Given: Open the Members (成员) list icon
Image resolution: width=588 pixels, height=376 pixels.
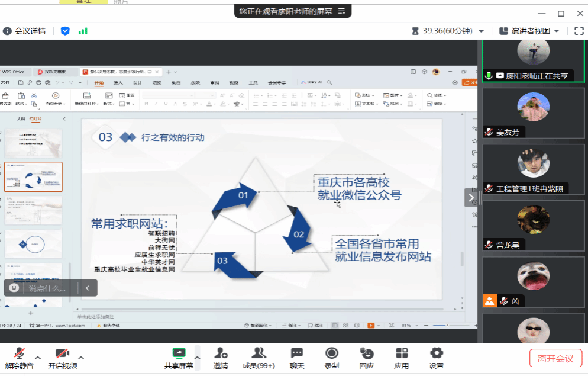Looking at the screenshot, I should pos(259,354).
